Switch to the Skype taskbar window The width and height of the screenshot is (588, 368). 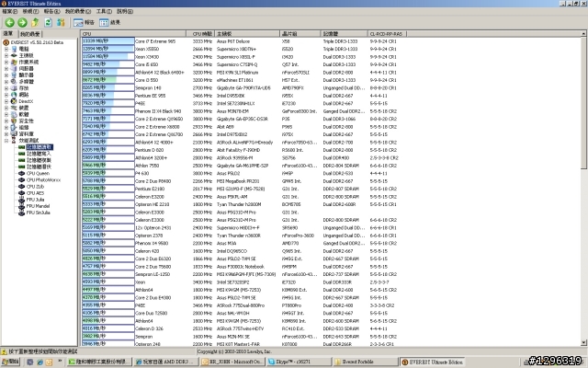(x=299, y=362)
